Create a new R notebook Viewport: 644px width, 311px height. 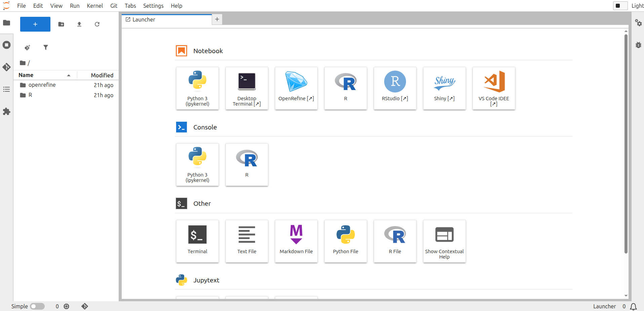click(x=346, y=88)
